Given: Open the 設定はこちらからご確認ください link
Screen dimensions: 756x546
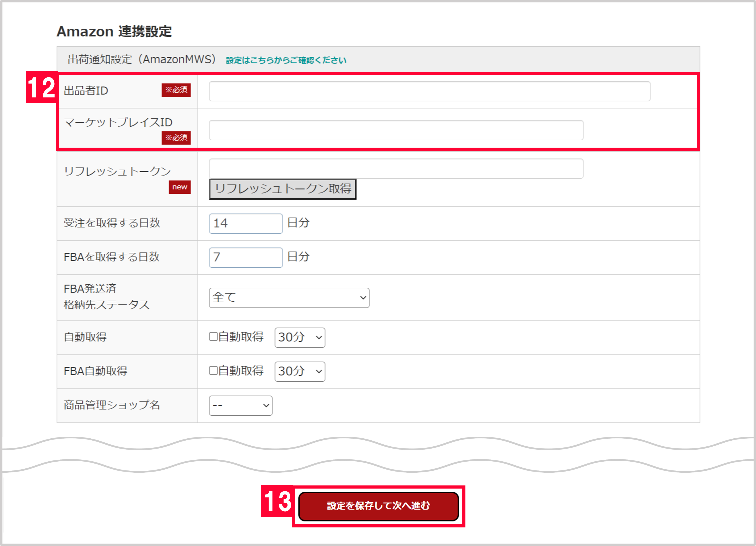Looking at the screenshot, I should tap(286, 60).
